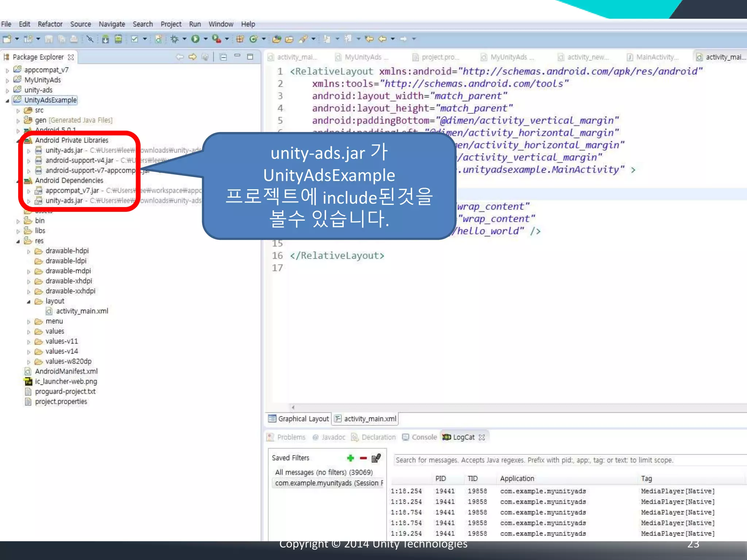Click Collapse All in Package Explorer

click(x=223, y=57)
